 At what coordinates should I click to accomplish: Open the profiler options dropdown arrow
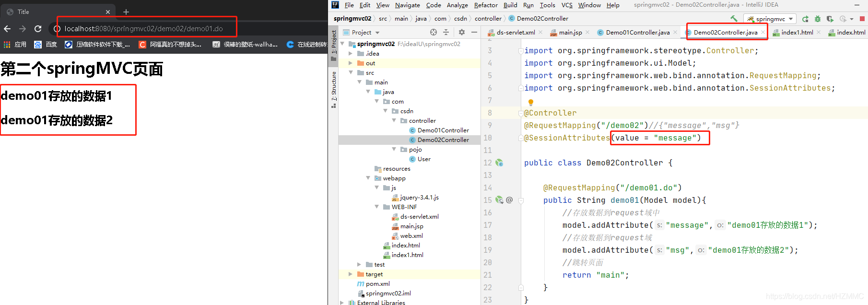tap(852, 19)
